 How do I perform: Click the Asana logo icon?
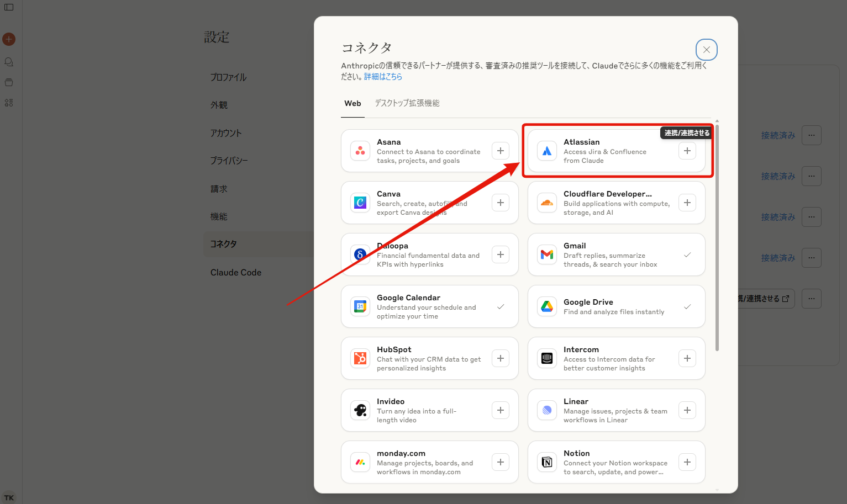coord(360,151)
